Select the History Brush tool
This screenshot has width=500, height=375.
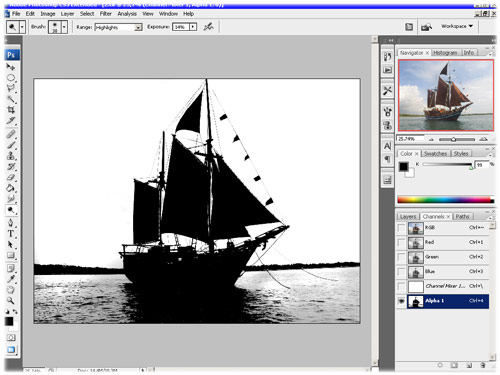(11, 166)
